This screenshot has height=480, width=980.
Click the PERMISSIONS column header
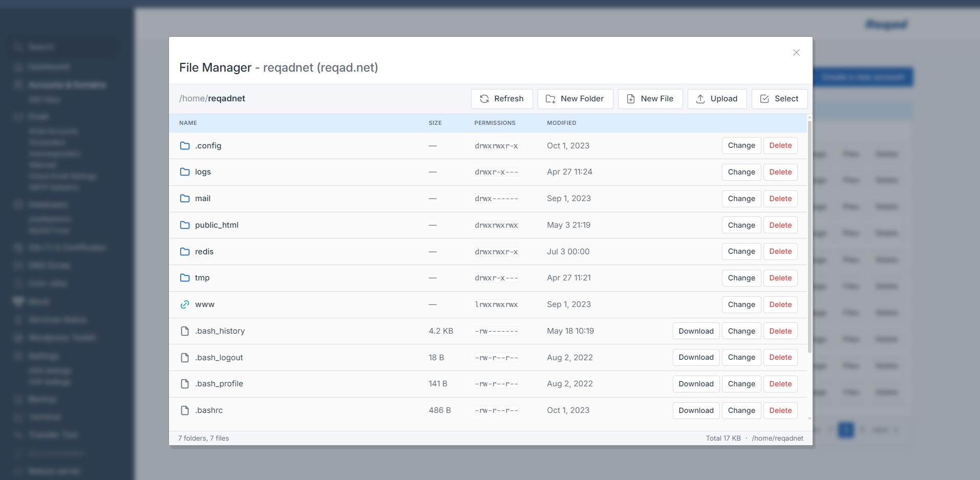495,123
